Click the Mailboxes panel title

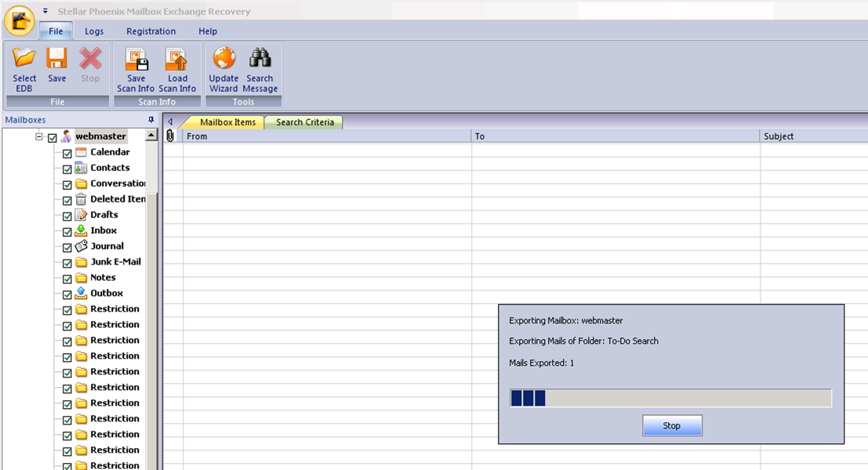[x=25, y=120]
